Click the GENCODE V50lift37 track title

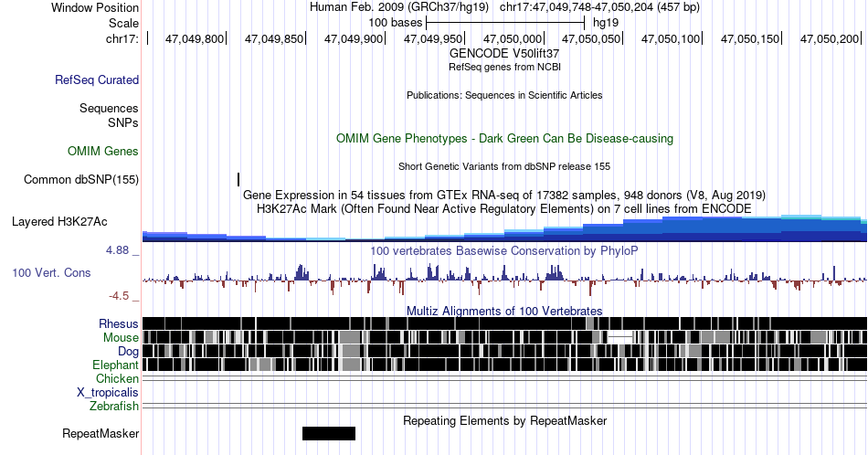[504, 54]
